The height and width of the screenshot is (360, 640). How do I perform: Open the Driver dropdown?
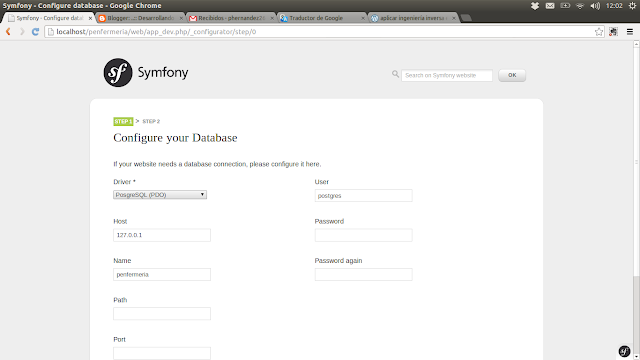point(160,195)
